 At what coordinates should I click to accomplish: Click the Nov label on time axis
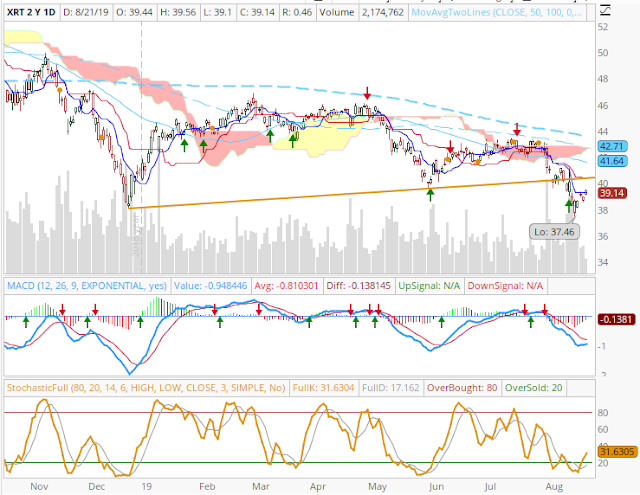pyautogui.click(x=39, y=486)
